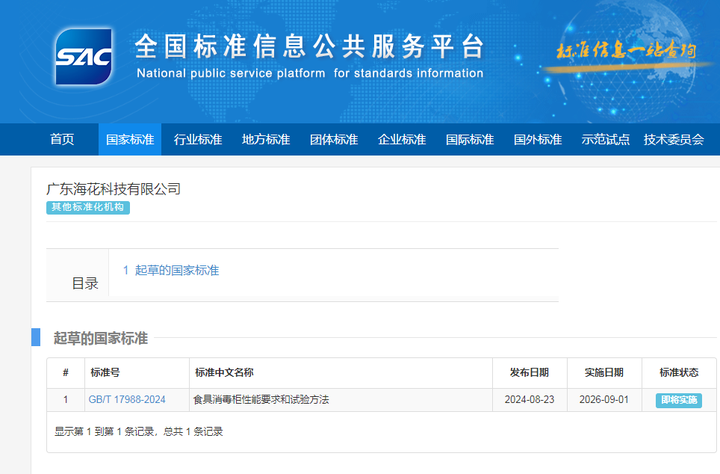Image resolution: width=720 pixels, height=474 pixels.
Task: Click the 其他标准化机构 tag badge
Action: tap(88, 208)
